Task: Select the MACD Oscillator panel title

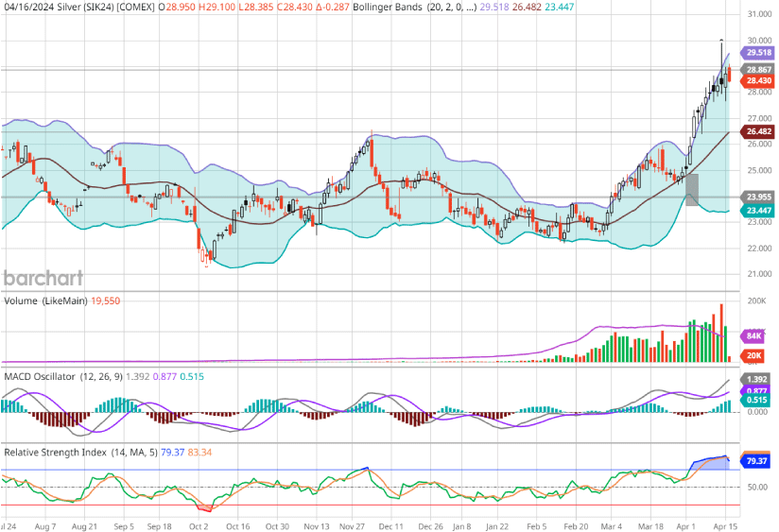Action: (49, 375)
